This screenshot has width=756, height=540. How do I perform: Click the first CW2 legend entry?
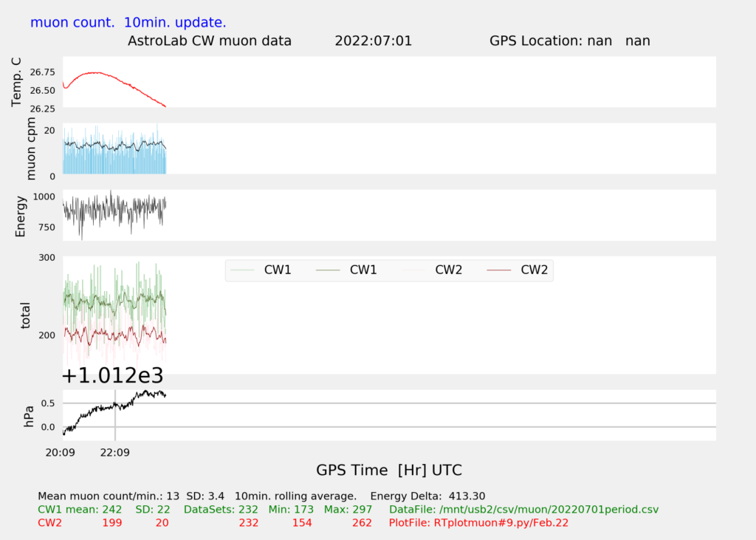click(x=431, y=270)
